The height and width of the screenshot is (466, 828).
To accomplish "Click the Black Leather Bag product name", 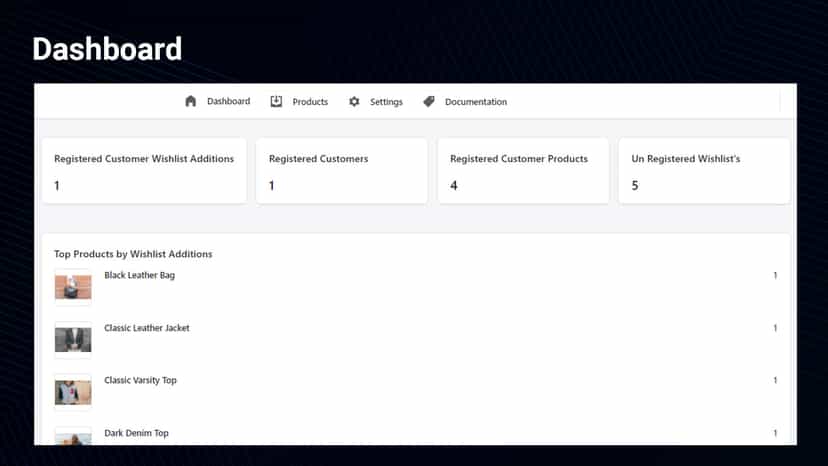I will [139, 275].
